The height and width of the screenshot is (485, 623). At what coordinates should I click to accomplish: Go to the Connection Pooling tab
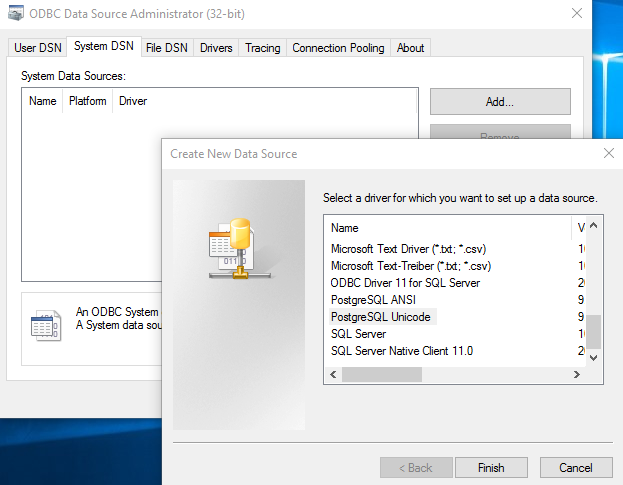[339, 48]
